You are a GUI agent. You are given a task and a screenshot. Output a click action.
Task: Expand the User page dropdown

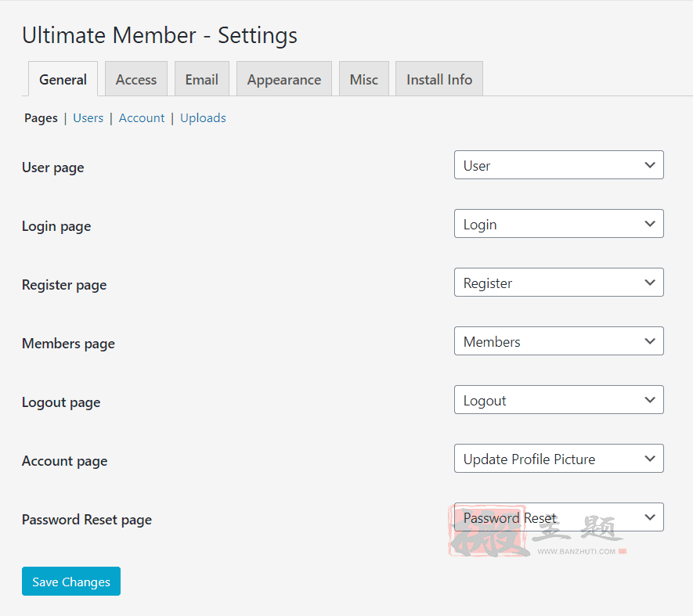(558, 165)
